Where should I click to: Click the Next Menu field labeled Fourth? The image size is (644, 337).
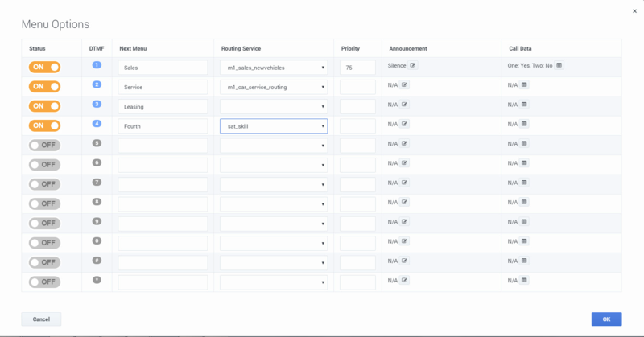coord(162,126)
